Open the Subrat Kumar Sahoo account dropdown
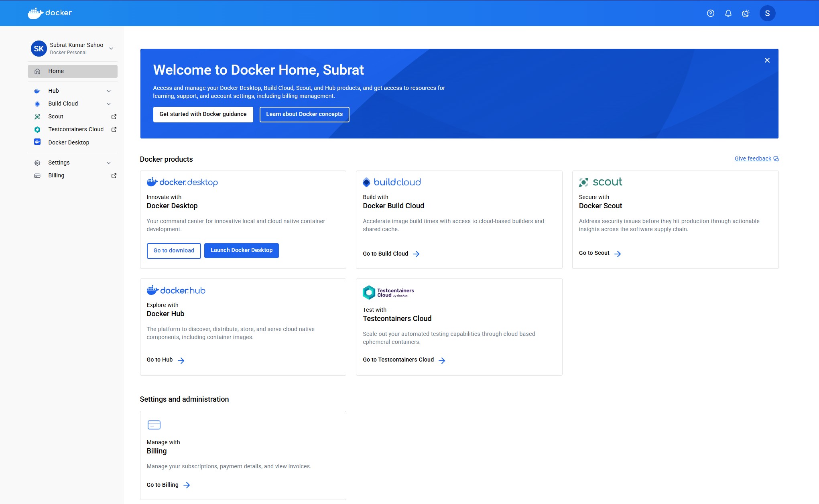This screenshot has height=504, width=819. 111,49
